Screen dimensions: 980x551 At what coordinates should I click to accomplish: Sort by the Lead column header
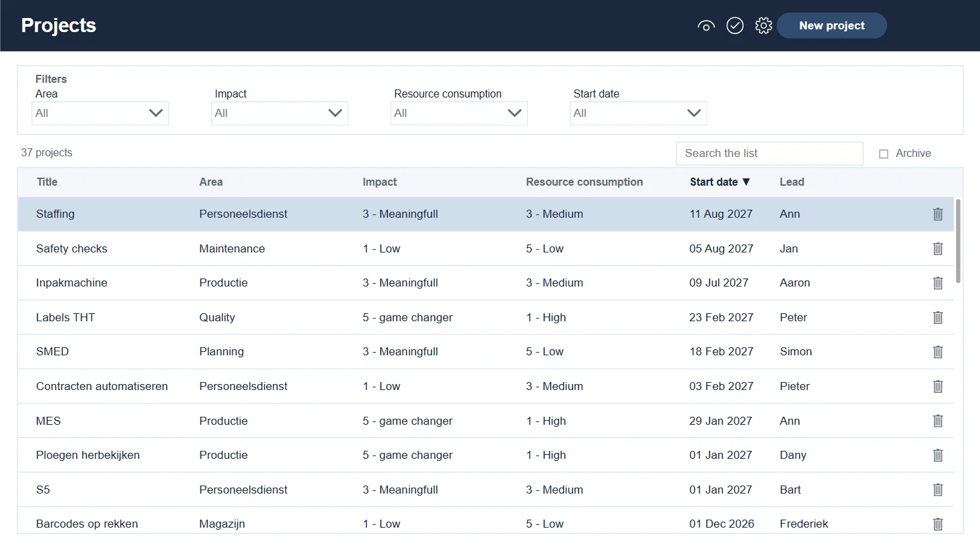point(792,182)
